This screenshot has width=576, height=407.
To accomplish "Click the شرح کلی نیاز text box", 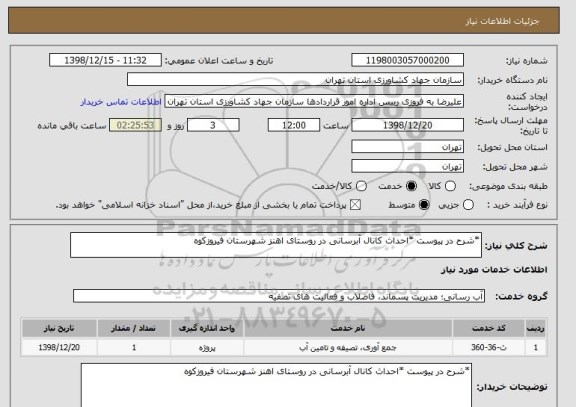I will [276, 245].
